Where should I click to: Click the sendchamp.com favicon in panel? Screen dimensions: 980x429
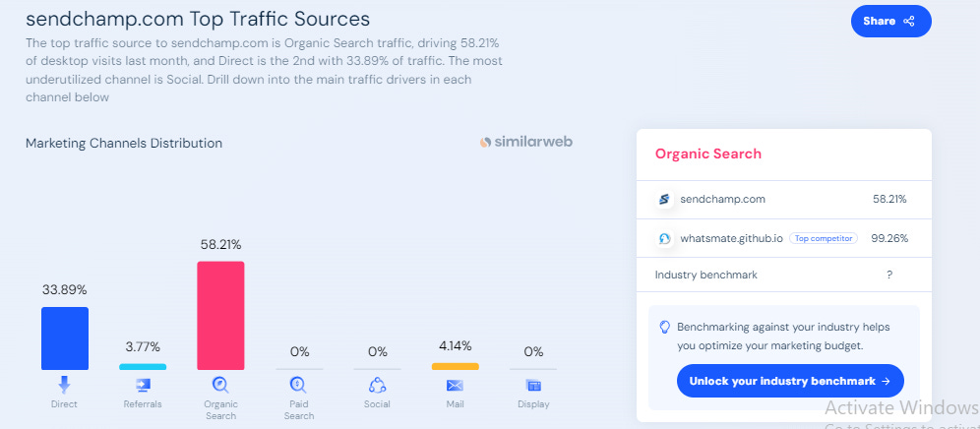[x=664, y=200]
